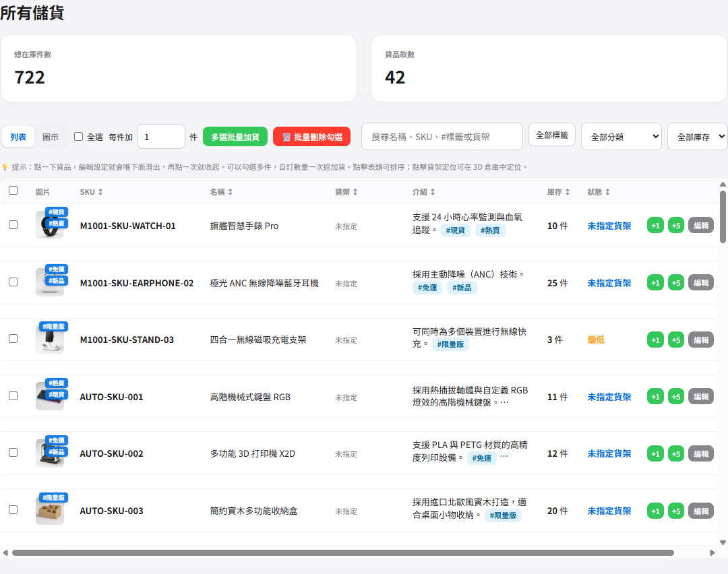Image resolution: width=728 pixels, height=574 pixels.
Task: Add +1 to AUTO-SKU-003
Action: [655, 511]
